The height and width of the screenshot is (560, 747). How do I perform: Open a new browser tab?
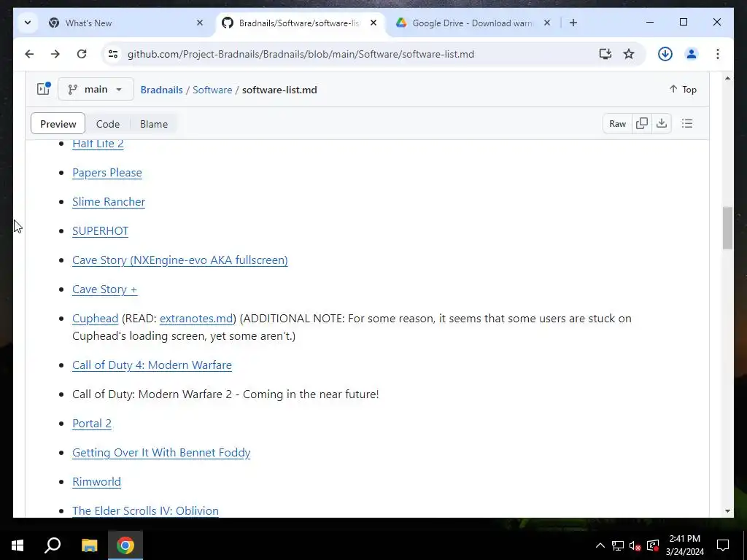[573, 23]
